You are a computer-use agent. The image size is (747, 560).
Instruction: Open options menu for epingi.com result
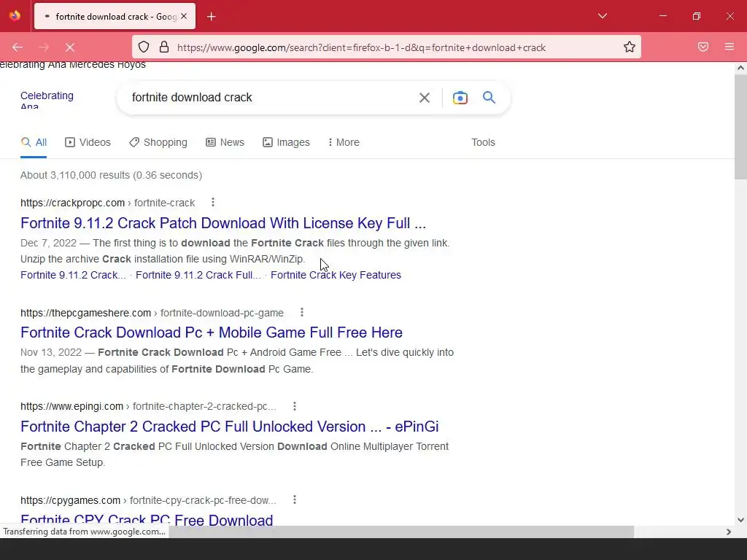click(x=295, y=406)
